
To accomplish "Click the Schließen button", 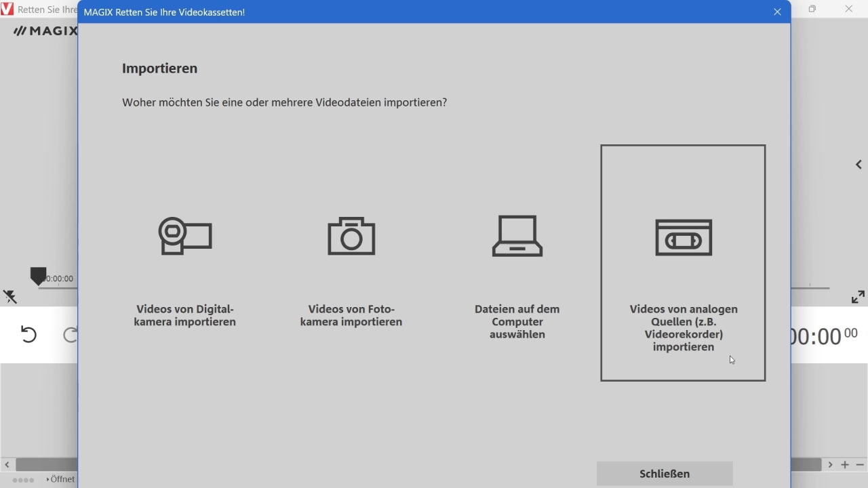I will (x=665, y=474).
